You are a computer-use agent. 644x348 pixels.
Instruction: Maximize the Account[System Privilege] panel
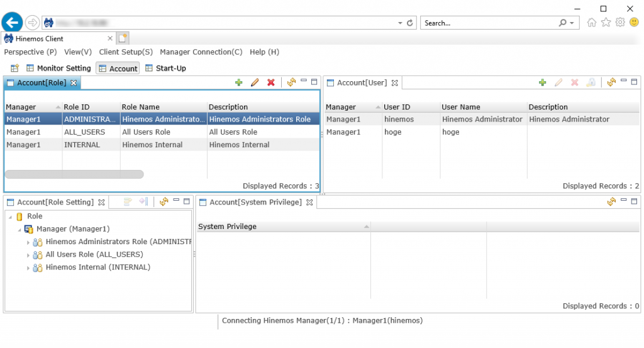(634, 201)
